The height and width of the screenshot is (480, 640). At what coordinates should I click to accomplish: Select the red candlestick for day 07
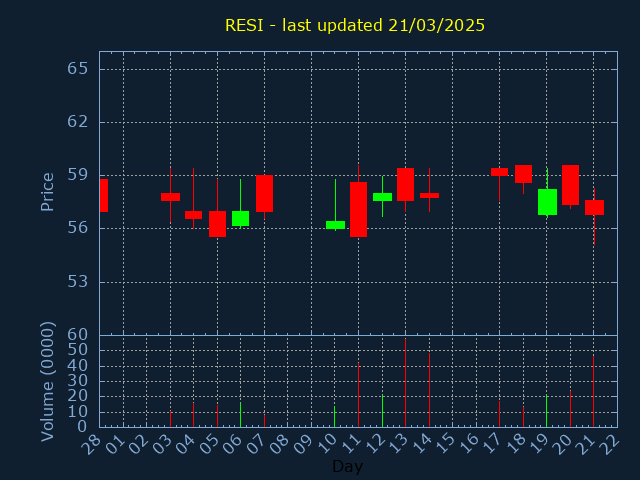click(264, 193)
